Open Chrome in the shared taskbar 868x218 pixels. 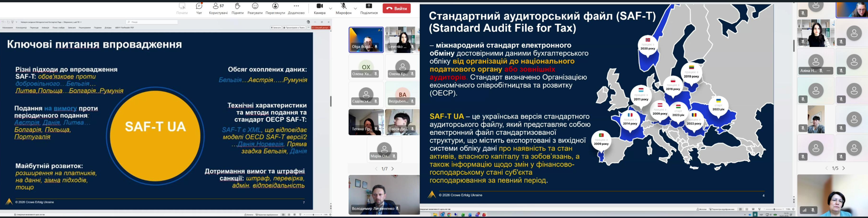[449, 214]
